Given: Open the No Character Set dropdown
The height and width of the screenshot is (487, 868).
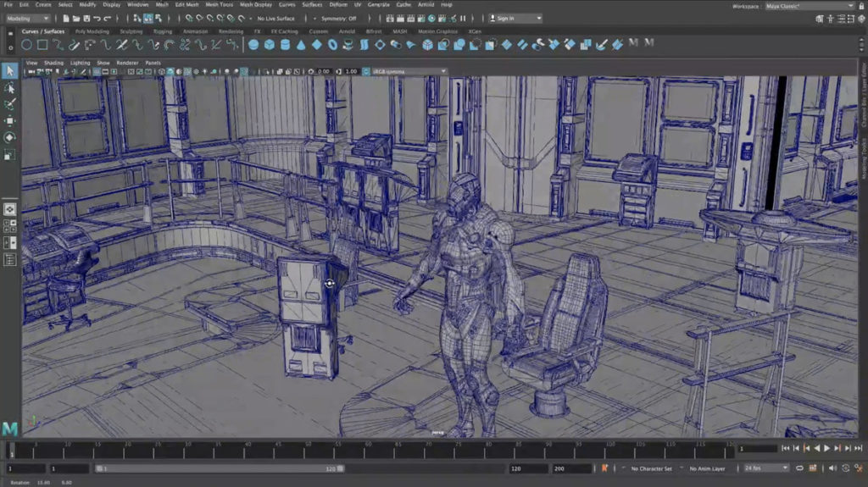Looking at the screenshot, I should pyautogui.click(x=651, y=468).
